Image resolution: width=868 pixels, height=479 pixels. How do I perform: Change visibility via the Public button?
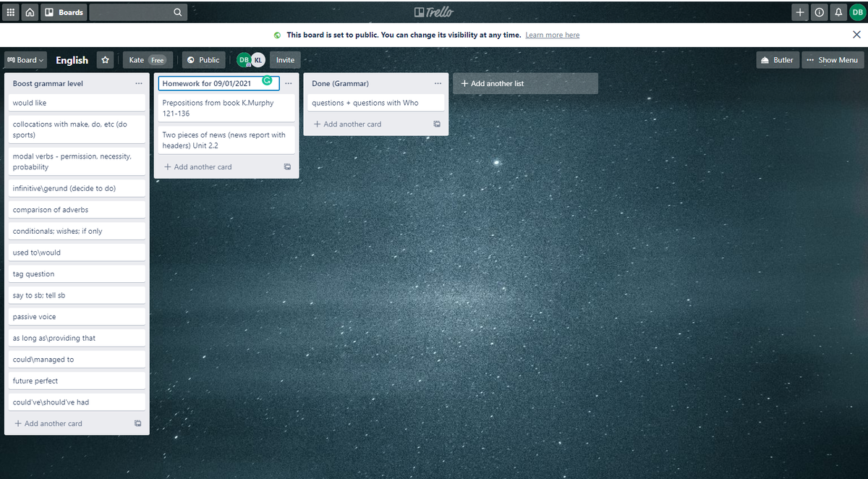pyautogui.click(x=203, y=59)
